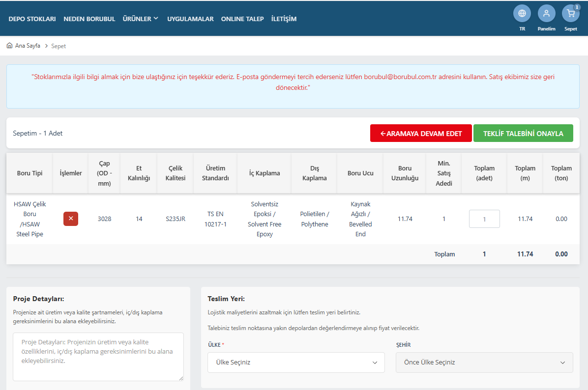Click the Ana Sayfa breadcrumb link

click(28, 46)
